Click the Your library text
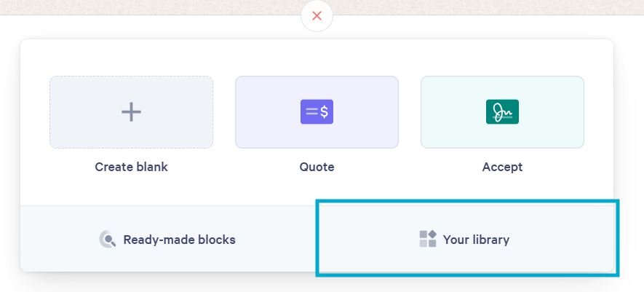Screen dimensions: 644x292 (x=476, y=240)
